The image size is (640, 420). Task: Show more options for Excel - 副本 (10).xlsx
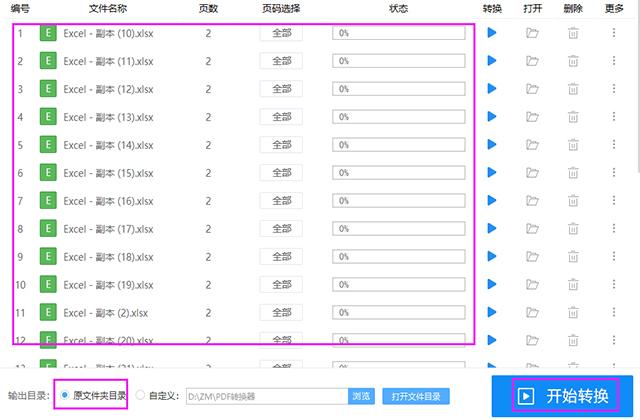[613, 33]
